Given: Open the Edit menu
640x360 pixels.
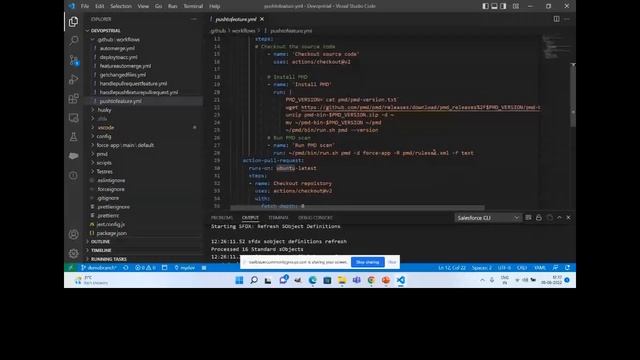Looking at the screenshot, I should point(100,6).
